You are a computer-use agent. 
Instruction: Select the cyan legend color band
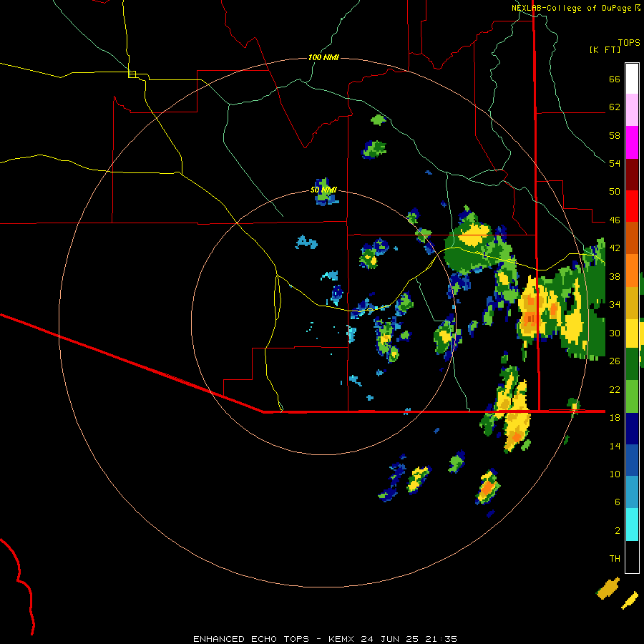click(632, 525)
